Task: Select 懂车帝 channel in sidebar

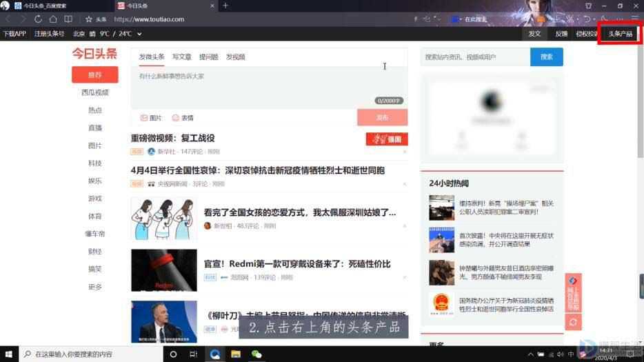Action: pos(95,234)
